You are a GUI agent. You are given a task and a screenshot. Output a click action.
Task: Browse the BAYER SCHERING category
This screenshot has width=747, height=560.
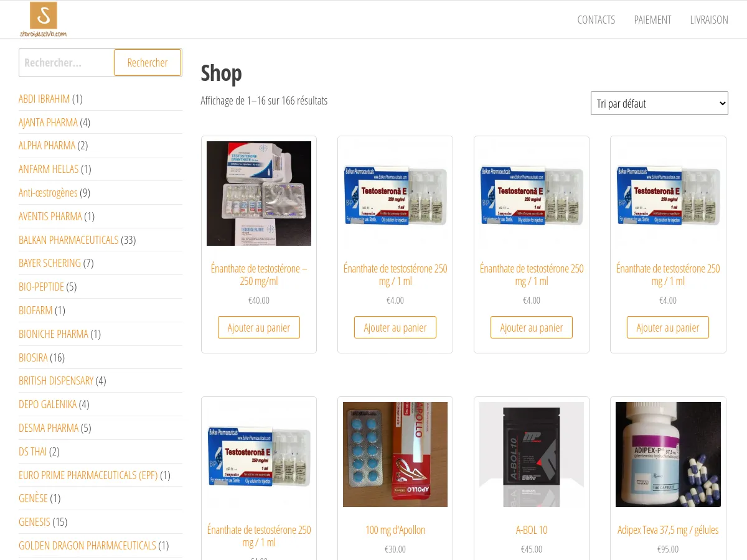(50, 263)
